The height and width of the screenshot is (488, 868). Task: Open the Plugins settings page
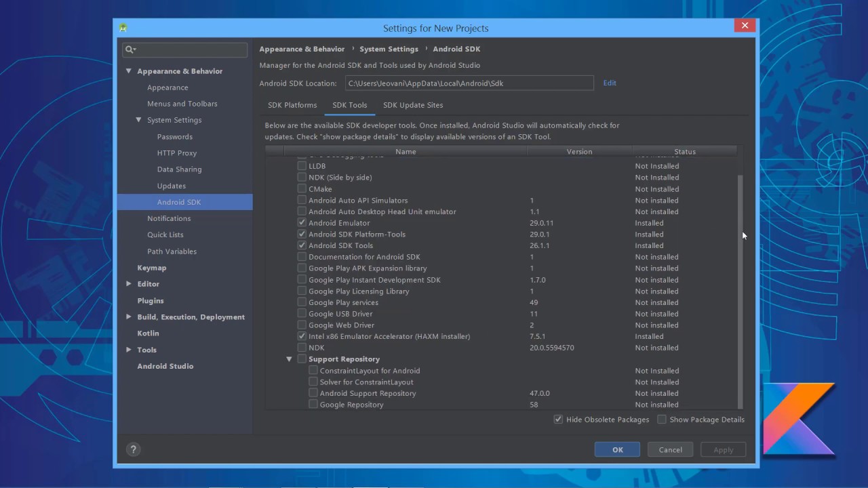point(151,301)
